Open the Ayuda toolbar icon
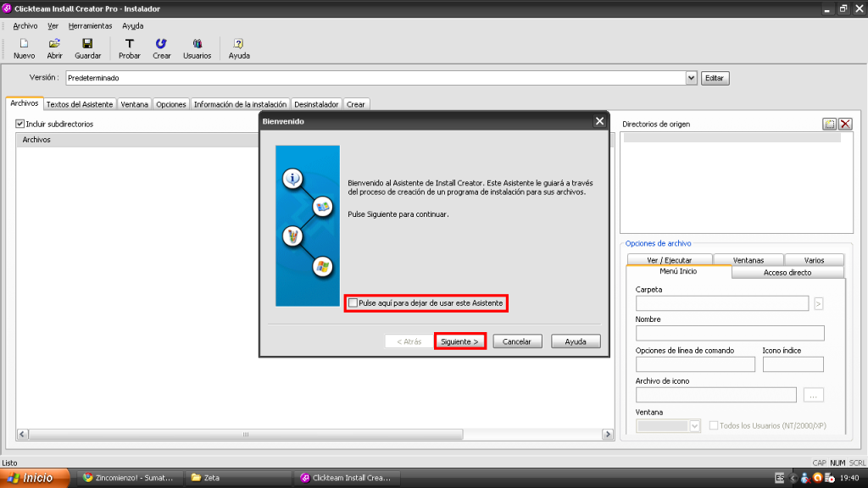 pyautogui.click(x=238, y=48)
